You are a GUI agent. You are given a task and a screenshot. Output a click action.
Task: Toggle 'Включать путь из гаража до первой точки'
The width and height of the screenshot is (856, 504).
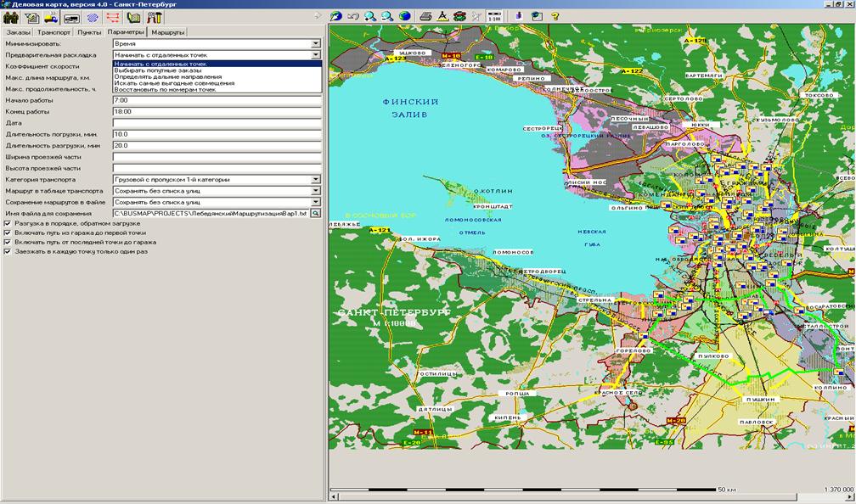pos(8,232)
